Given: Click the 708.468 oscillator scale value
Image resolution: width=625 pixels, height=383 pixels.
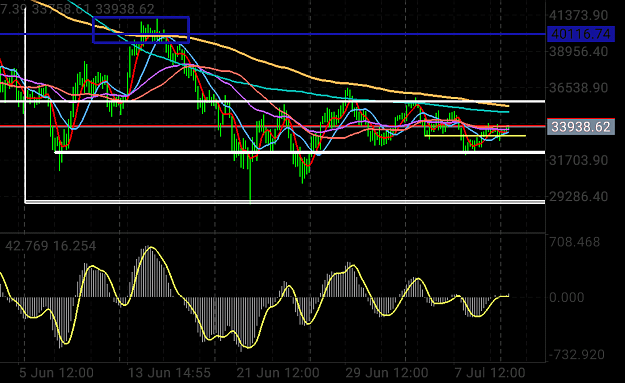Looking at the screenshot, I should click(574, 242).
